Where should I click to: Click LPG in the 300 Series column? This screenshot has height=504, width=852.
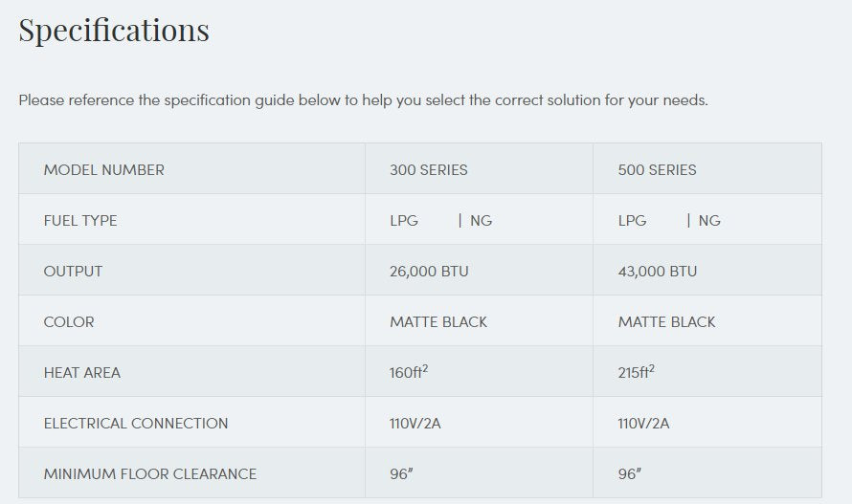tap(404, 221)
